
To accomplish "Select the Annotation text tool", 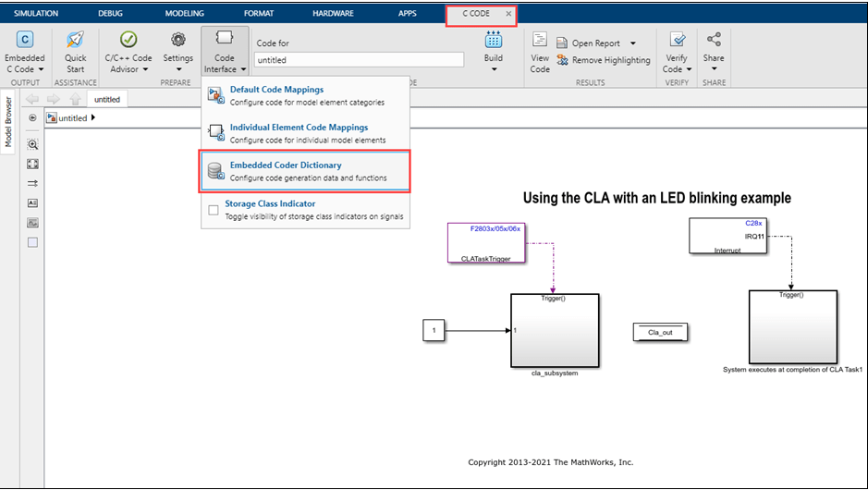I will click(x=32, y=203).
